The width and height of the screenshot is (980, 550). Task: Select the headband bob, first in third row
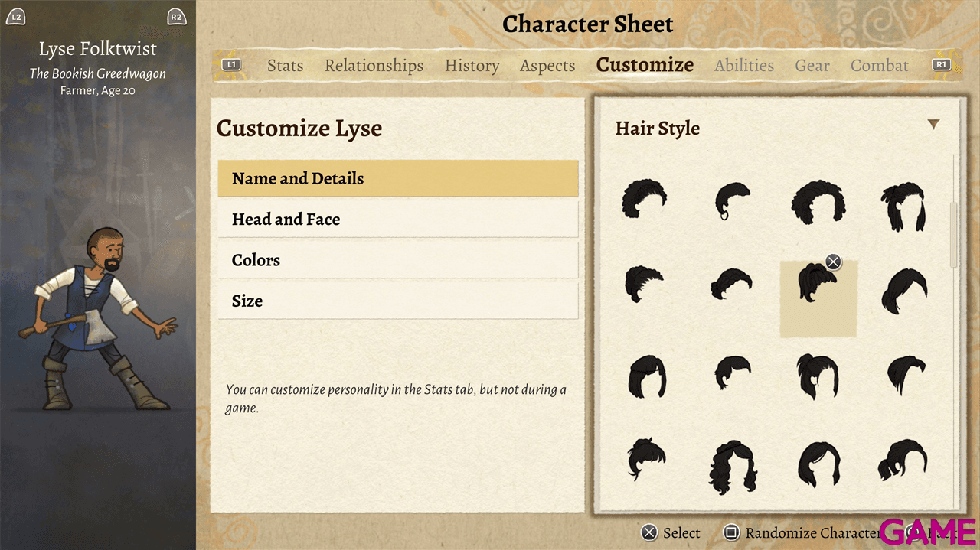(648, 376)
